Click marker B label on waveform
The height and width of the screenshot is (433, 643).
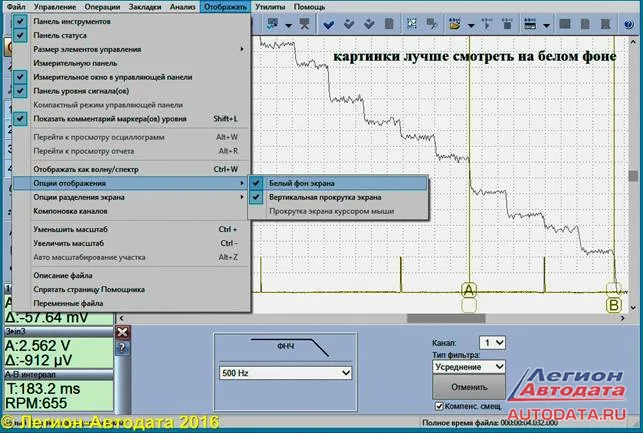[613, 305]
